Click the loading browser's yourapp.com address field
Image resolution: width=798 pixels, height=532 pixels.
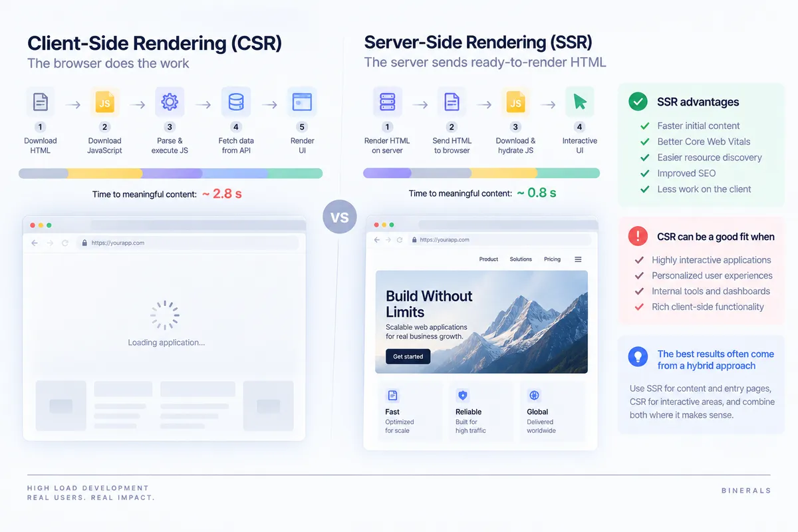pos(188,243)
